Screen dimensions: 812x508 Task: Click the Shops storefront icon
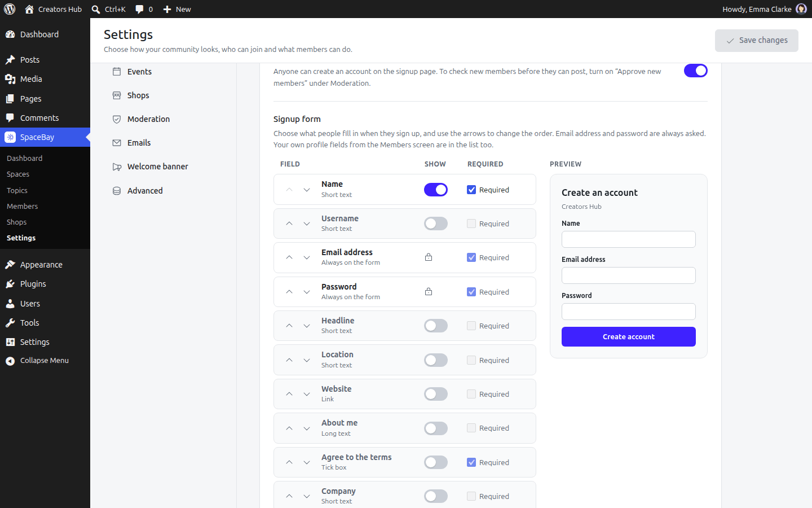click(117, 95)
